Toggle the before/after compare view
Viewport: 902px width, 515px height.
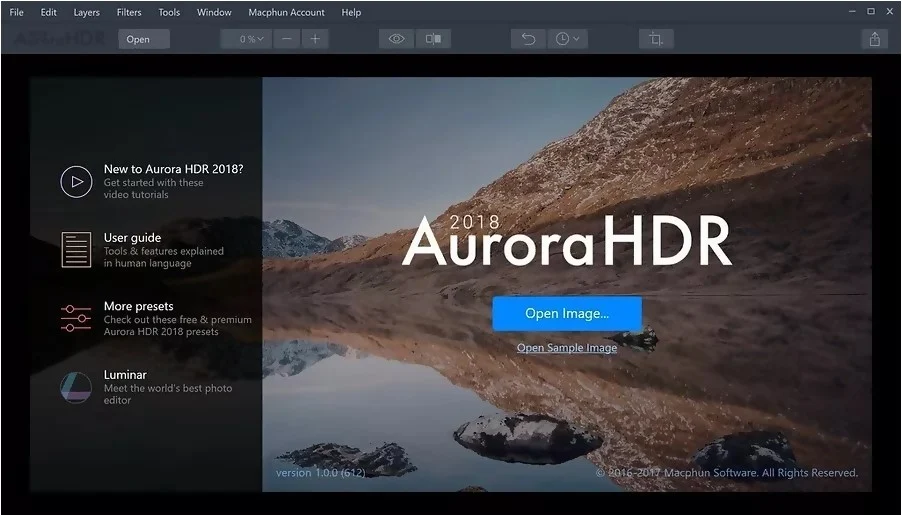(433, 39)
